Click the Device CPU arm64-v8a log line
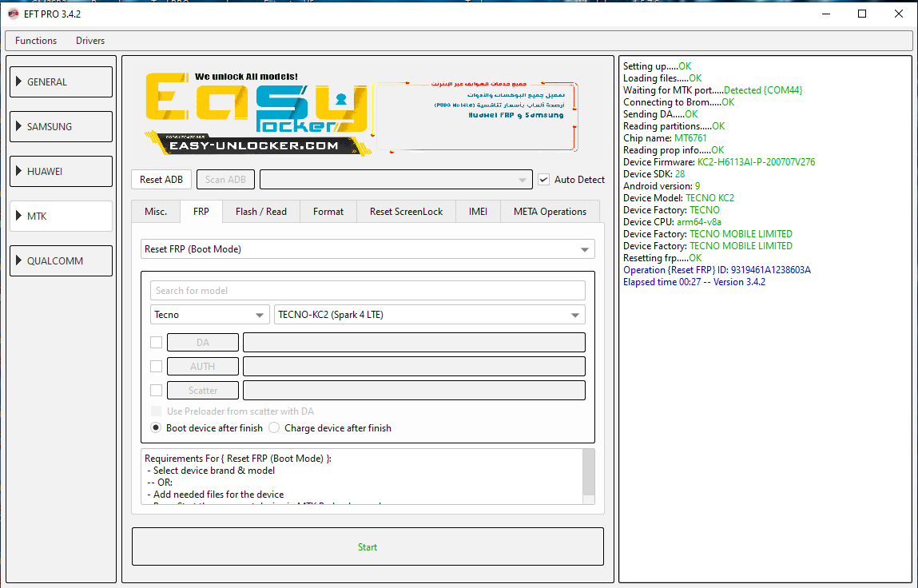918x588 pixels. pyautogui.click(x=672, y=222)
